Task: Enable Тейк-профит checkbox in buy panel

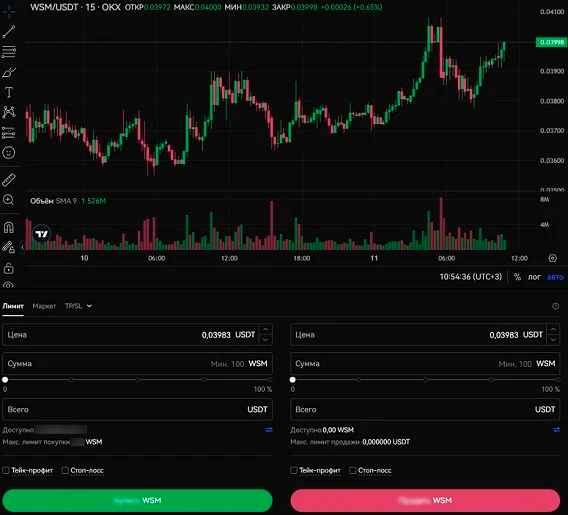Action: (x=6, y=470)
